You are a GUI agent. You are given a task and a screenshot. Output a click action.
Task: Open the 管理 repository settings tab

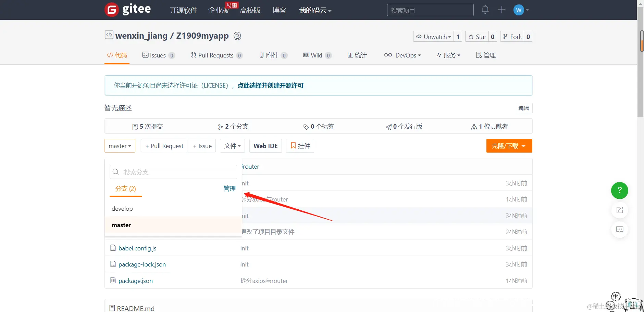486,55
